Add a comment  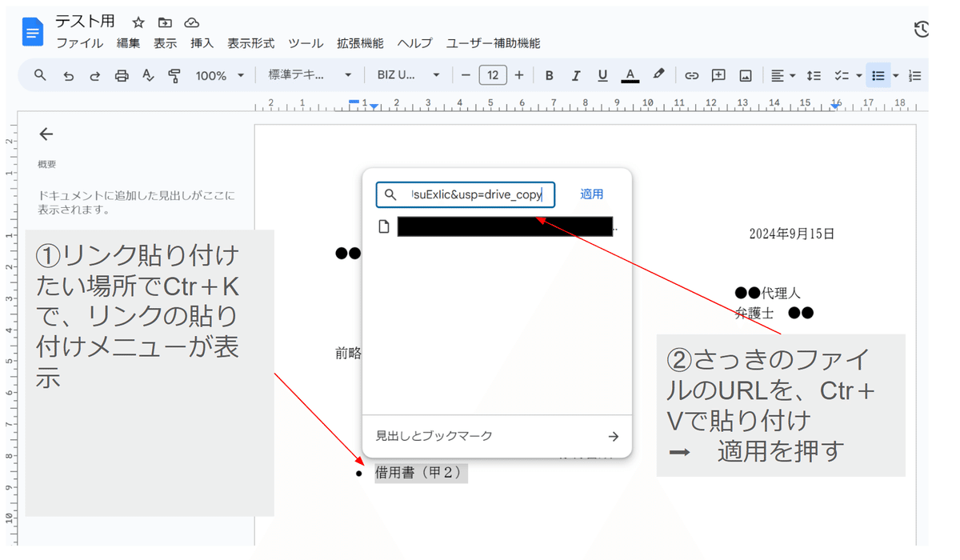[x=718, y=75]
